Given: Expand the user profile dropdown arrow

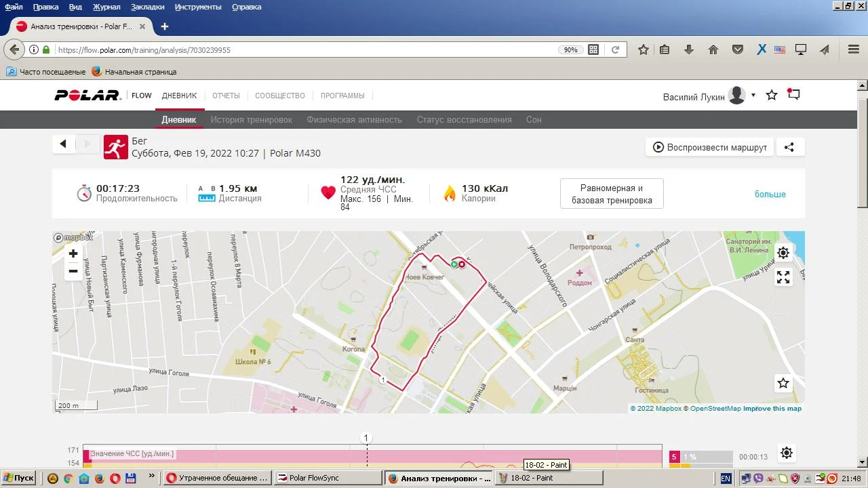Looking at the screenshot, I should [x=753, y=96].
